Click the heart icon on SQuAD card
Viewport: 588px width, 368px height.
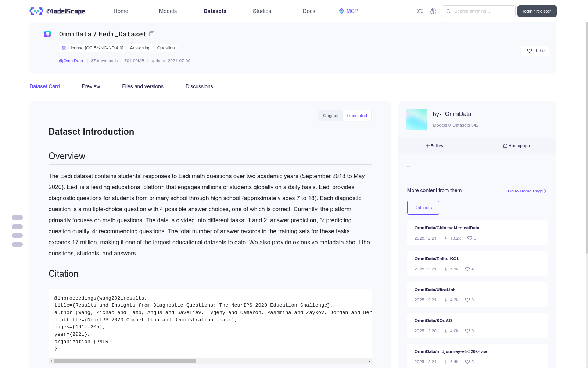(467, 331)
